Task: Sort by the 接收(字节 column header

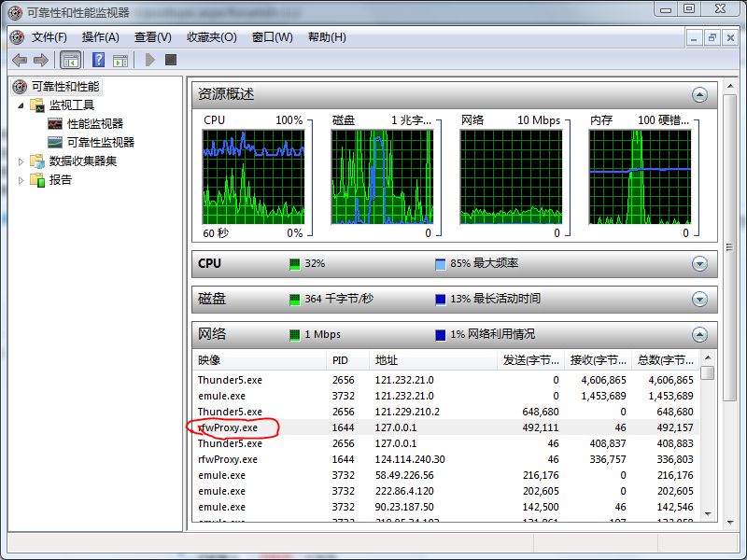Action: point(598,360)
